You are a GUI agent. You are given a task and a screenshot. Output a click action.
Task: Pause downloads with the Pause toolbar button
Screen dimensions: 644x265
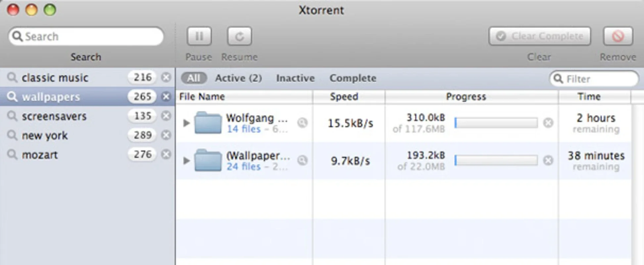pos(199,36)
